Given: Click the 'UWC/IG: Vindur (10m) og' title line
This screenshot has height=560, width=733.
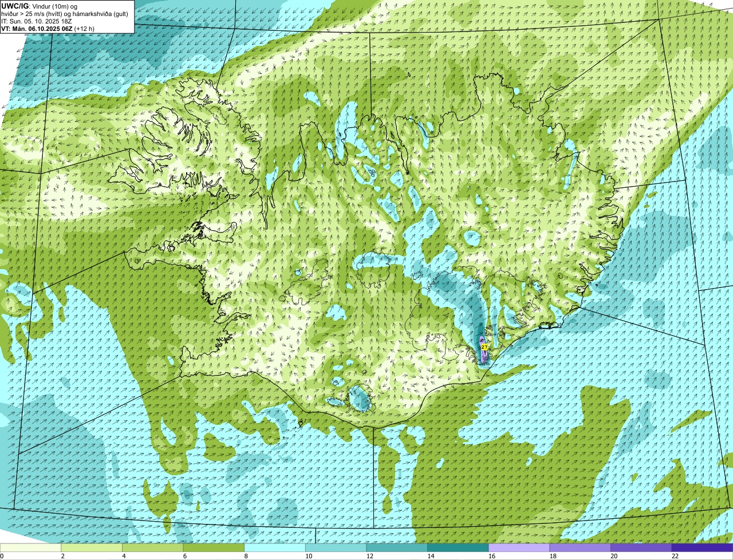Looking at the screenshot, I should click(40, 6).
